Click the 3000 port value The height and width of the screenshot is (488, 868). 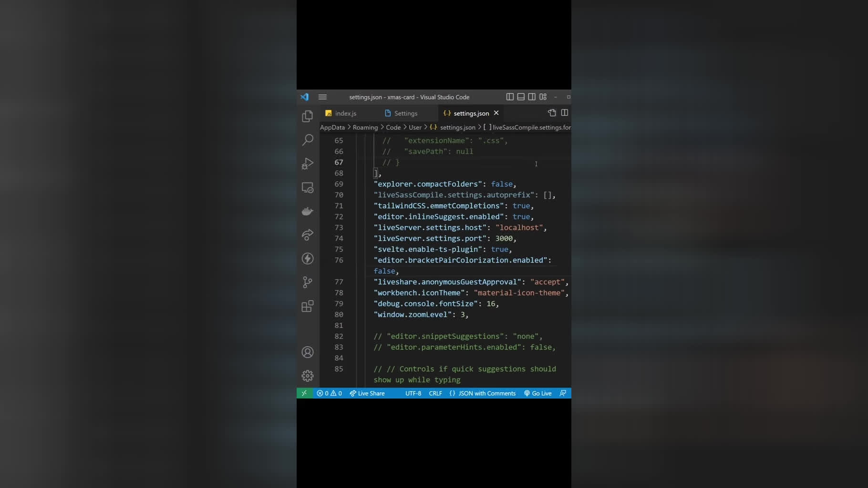[504, 238]
